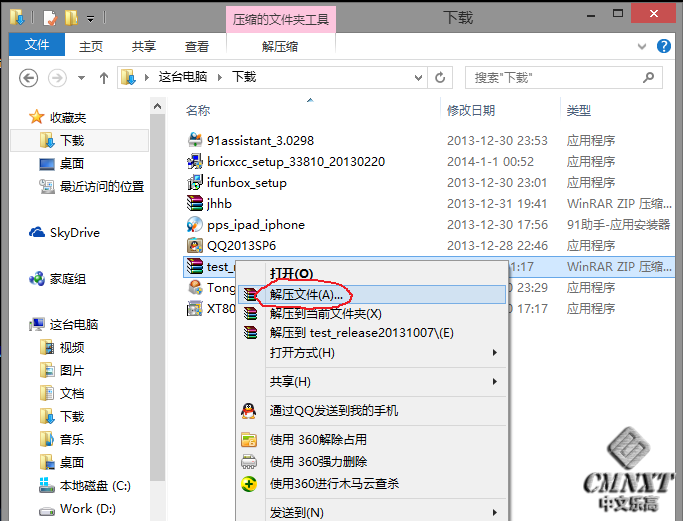
Task: Click the Help question mark icon
Action: pos(663,46)
